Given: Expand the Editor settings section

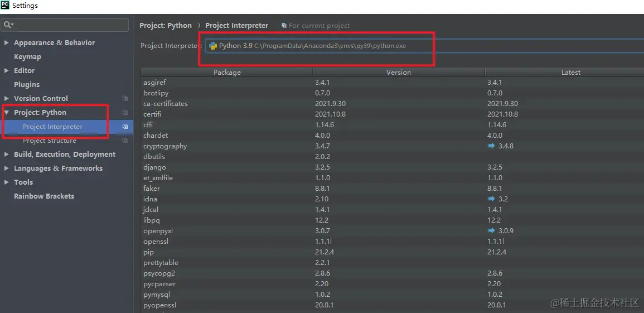Looking at the screenshot, I should 6,71.
